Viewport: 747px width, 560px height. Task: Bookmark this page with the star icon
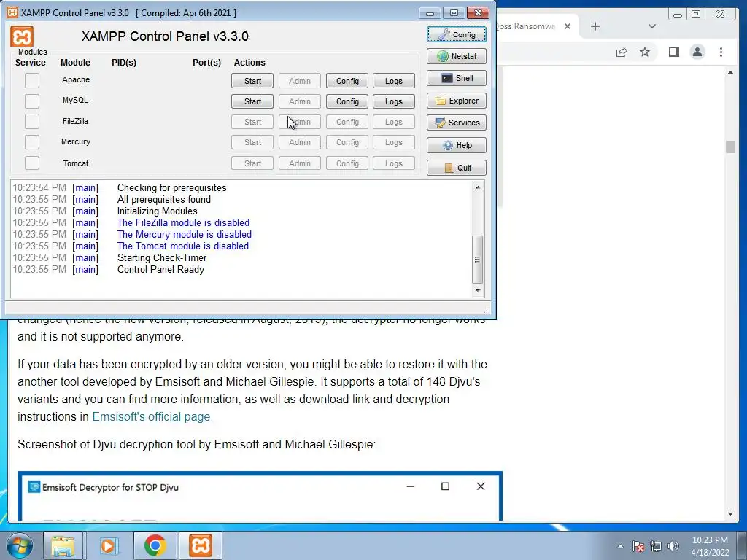[645, 52]
